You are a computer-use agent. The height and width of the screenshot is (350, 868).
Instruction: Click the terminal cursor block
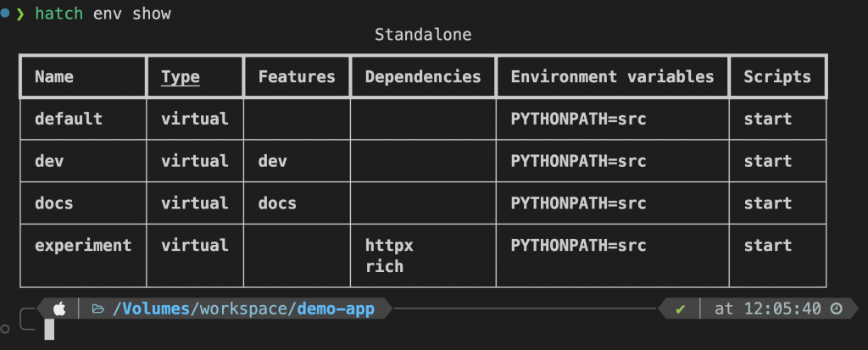pyautogui.click(x=49, y=330)
